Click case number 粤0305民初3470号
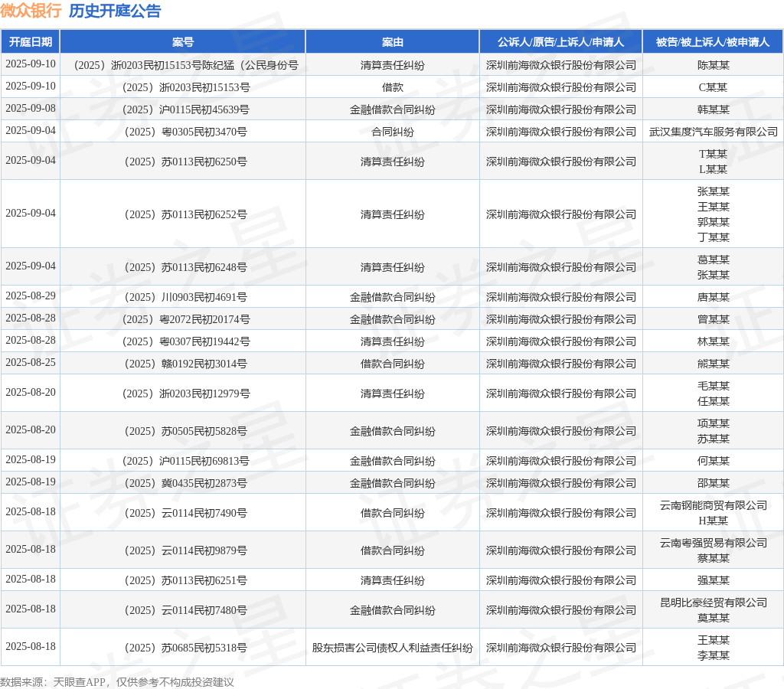Viewport: 784px width, 689px height. [x=186, y=132]
